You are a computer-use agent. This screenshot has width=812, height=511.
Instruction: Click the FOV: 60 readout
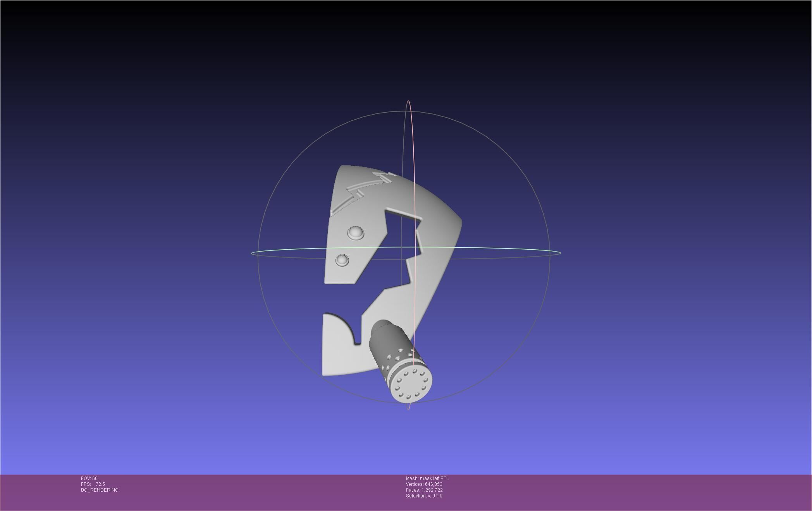click(x=89, y=478)
